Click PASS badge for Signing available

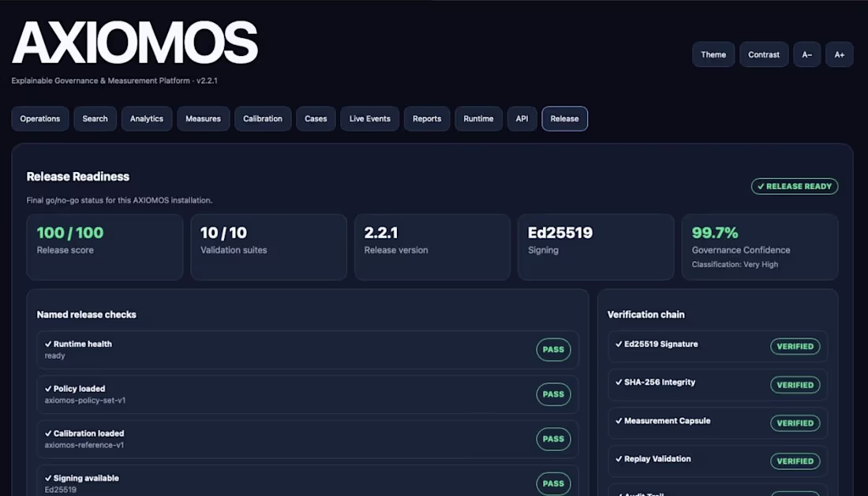[x=554, y=484]
